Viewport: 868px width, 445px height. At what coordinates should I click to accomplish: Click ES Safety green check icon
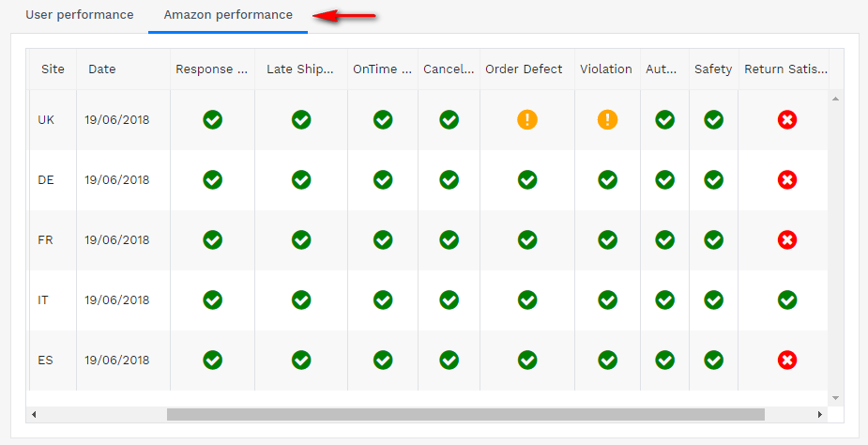[x=713, y=360]
